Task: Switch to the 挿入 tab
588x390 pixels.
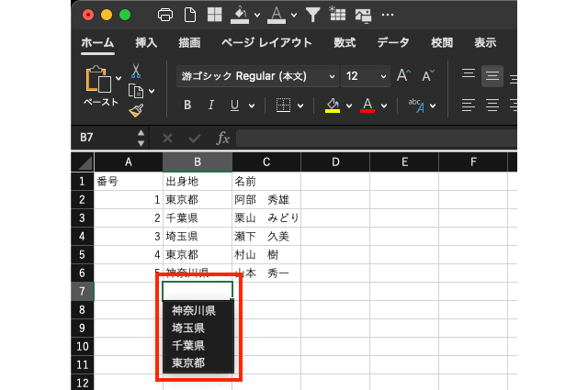Action: (x=146, y=42)
